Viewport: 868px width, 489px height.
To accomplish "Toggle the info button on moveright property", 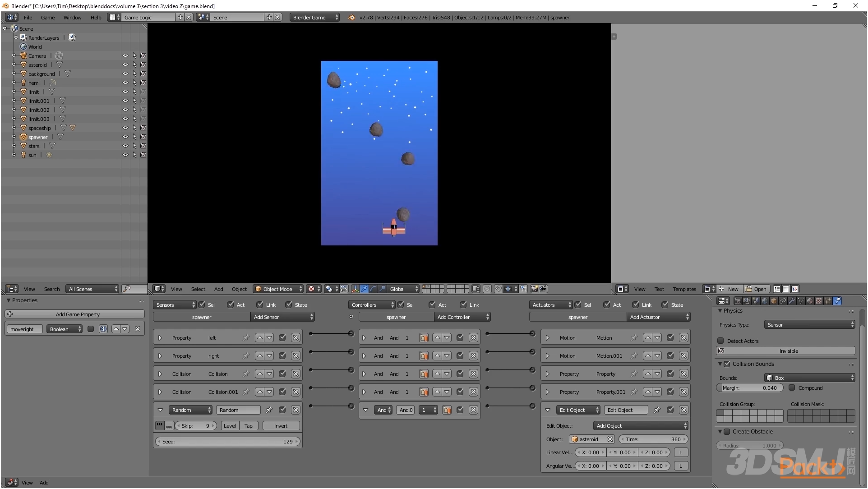I will [x=103, y=329].
